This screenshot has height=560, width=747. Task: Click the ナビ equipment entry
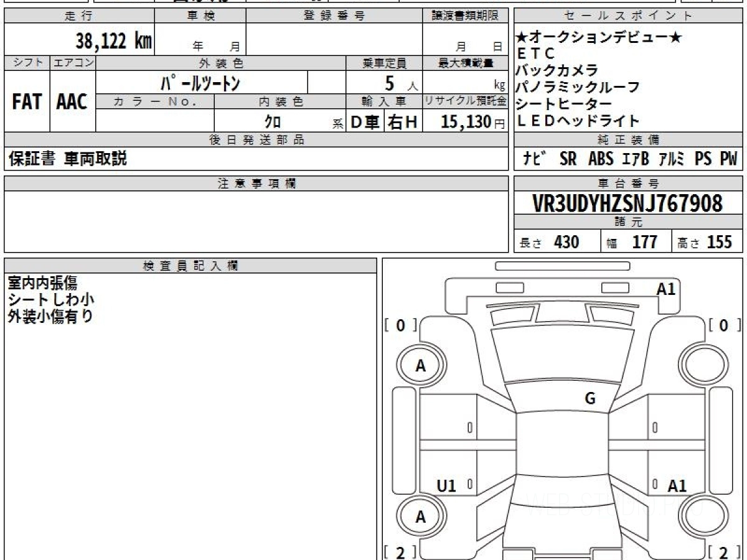pos(534,159)
